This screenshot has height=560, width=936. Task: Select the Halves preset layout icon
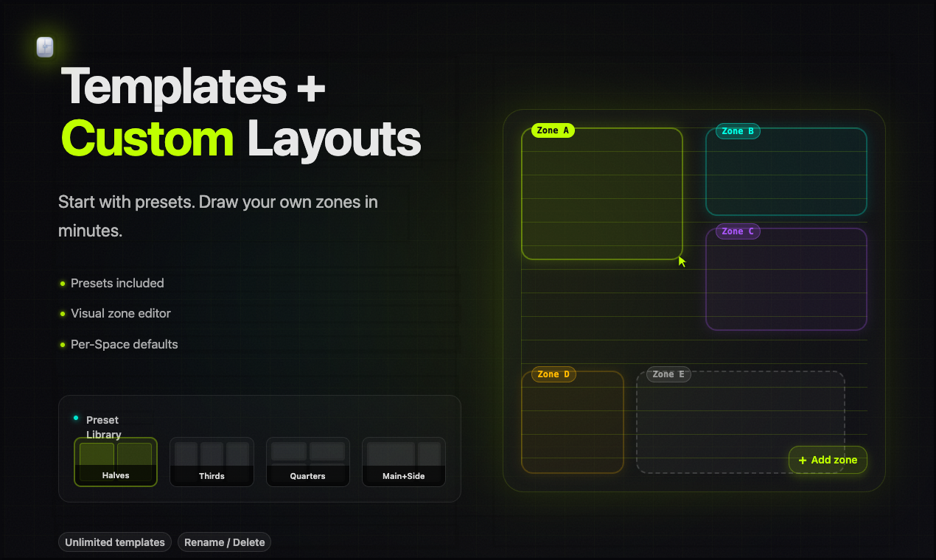click(115, 461)
